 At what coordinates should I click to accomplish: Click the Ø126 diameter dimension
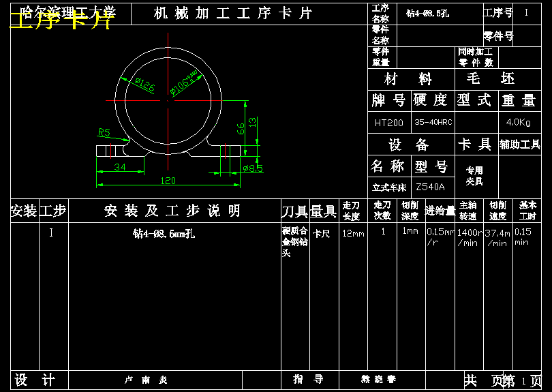tap(144, 85)
